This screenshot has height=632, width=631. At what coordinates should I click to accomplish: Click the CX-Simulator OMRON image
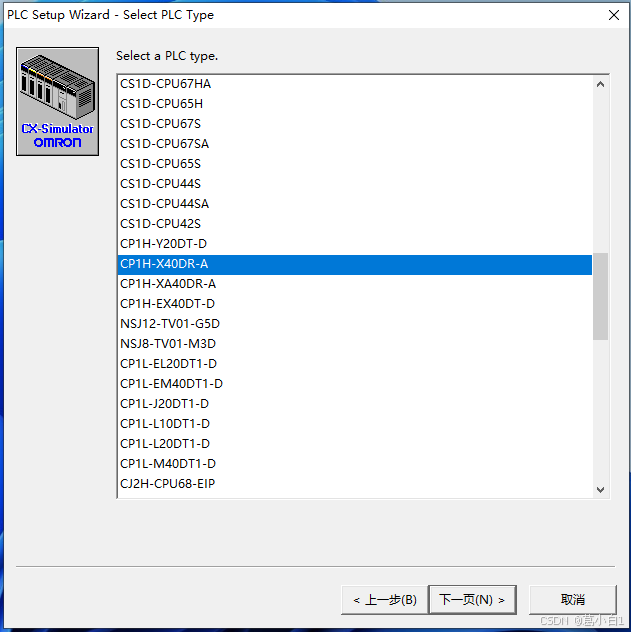[x=58, y=102]
